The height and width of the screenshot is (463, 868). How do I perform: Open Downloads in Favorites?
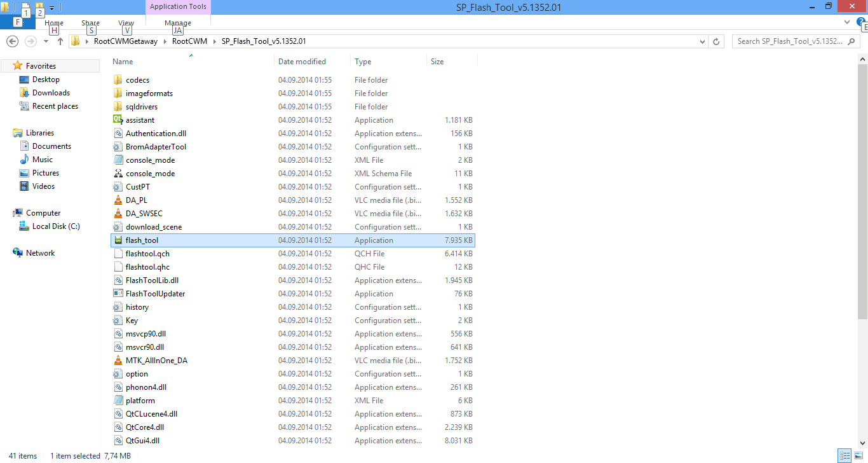tap(51, 93)
